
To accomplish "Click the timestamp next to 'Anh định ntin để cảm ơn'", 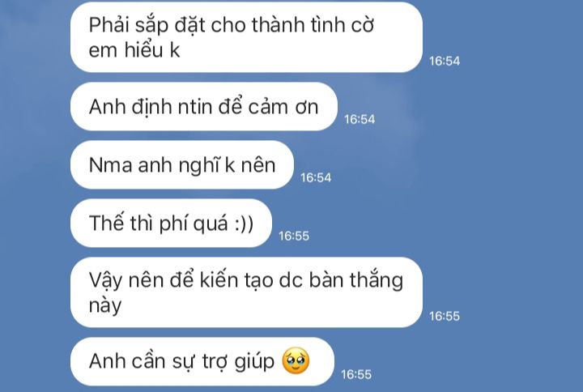I will point(360,119).
